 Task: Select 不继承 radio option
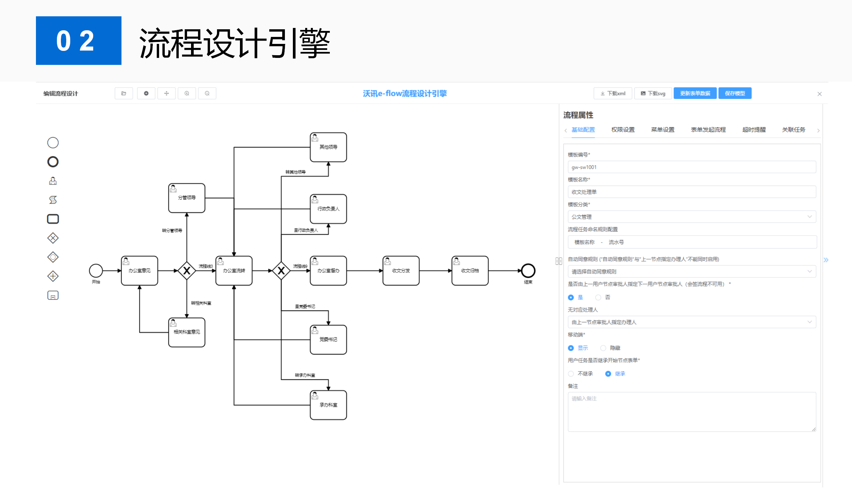coord(580,374)
